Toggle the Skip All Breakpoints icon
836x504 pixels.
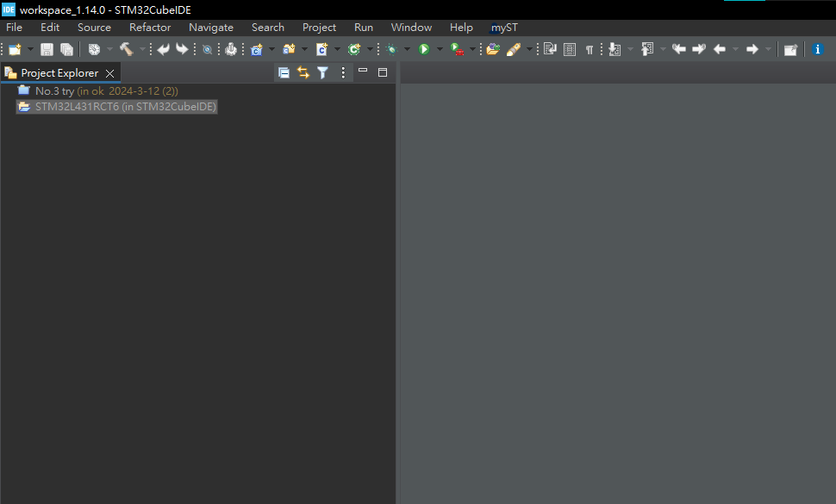coord(208,50)
